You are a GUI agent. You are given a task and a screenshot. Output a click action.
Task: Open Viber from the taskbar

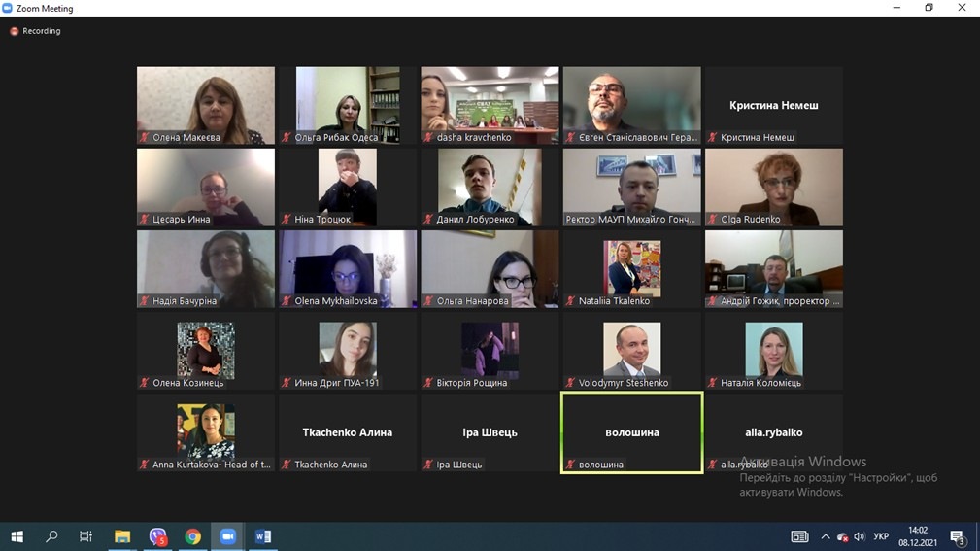[x=157, y=536]
